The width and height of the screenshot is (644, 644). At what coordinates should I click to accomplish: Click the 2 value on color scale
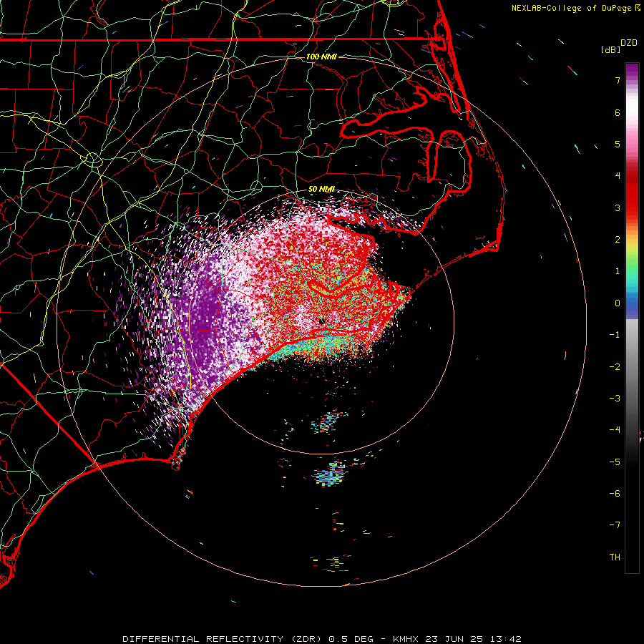tap(618, 240)
